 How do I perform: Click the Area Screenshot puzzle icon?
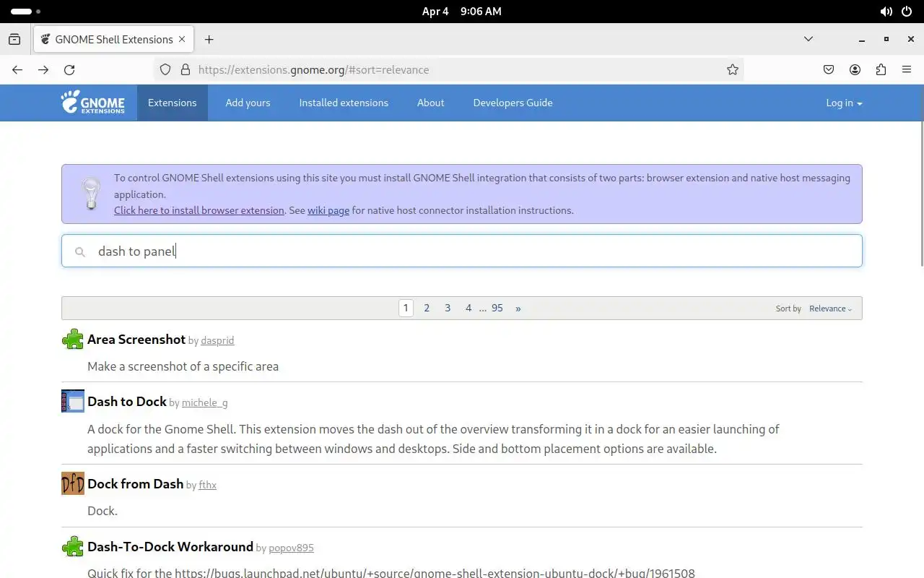[73, 339]
